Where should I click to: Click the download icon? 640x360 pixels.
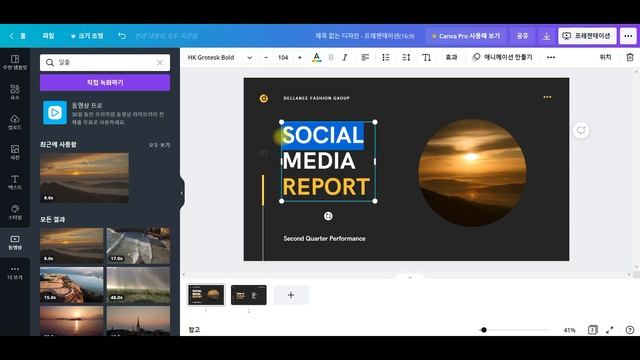[x=546, y=36]
